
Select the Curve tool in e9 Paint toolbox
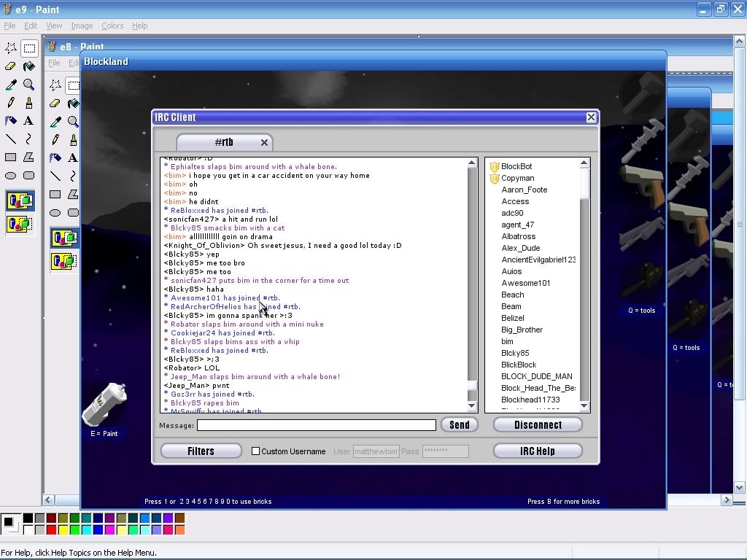click(x=29, y=139)
